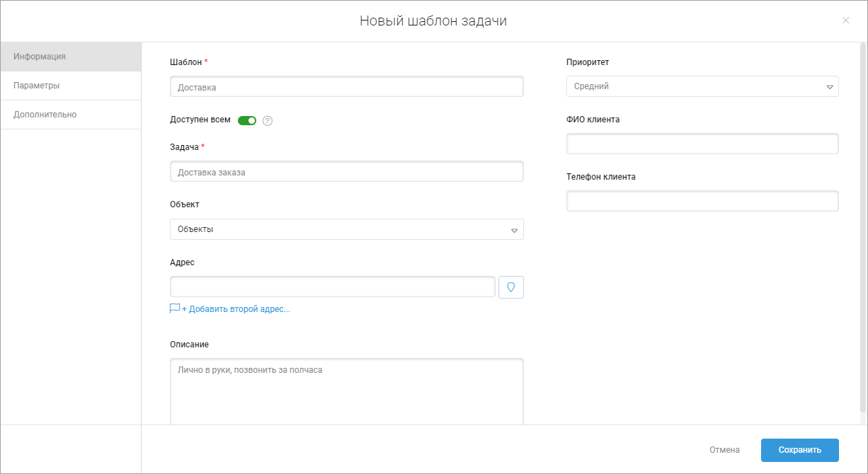Open the Приоритет dropdown

click(702, 86)
